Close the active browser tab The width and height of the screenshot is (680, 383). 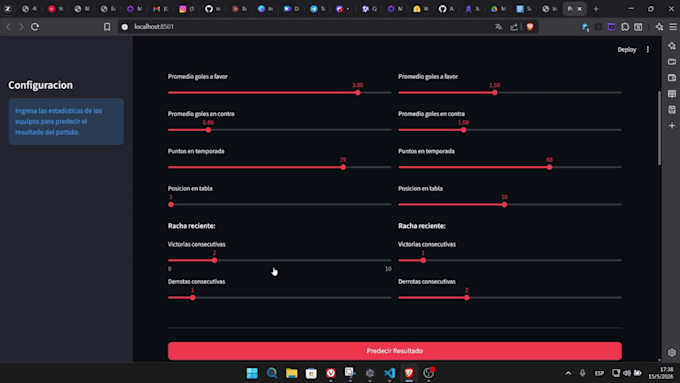[x=579, y=9]
